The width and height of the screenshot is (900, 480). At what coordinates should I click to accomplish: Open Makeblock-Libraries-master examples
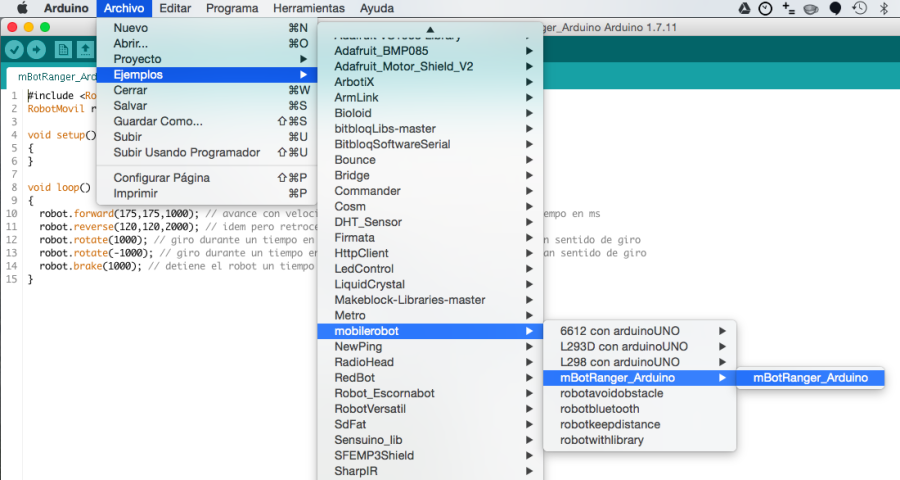430,299
